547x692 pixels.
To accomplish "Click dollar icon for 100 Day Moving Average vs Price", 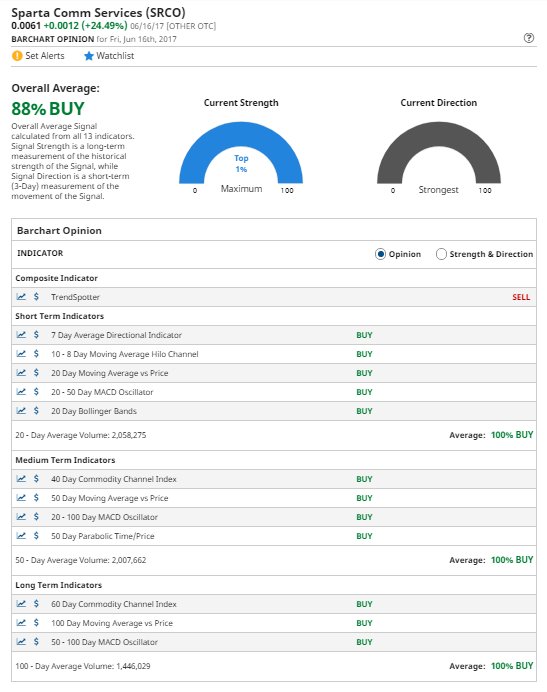I will (36, 622).
